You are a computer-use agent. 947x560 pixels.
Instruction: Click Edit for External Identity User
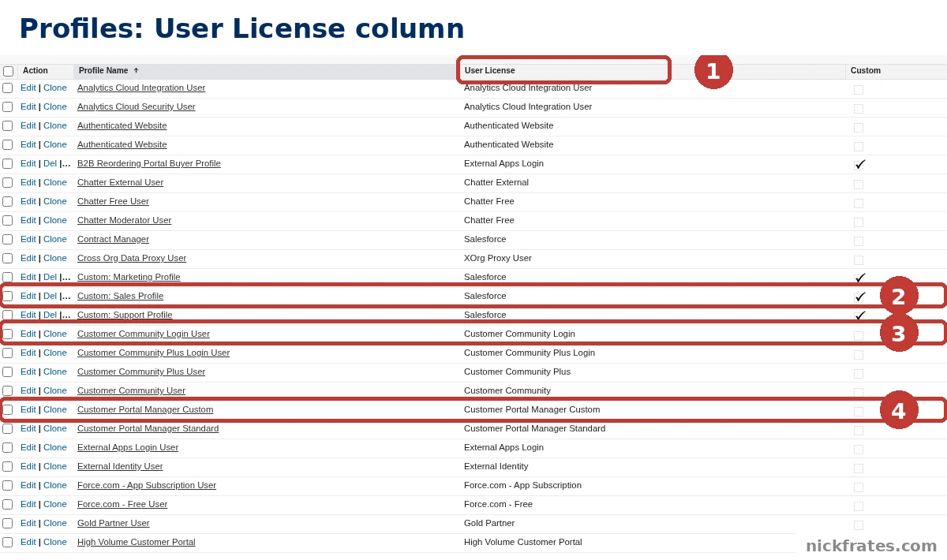[x=28, y=466]
